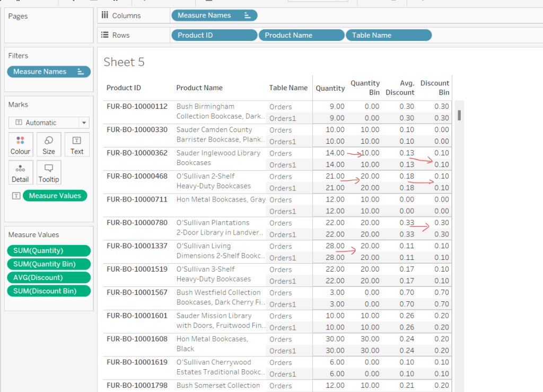The width and height of the screenshot is (543, 392).
Task: Click the Sheet 5 title
Action: pos(124,62)
